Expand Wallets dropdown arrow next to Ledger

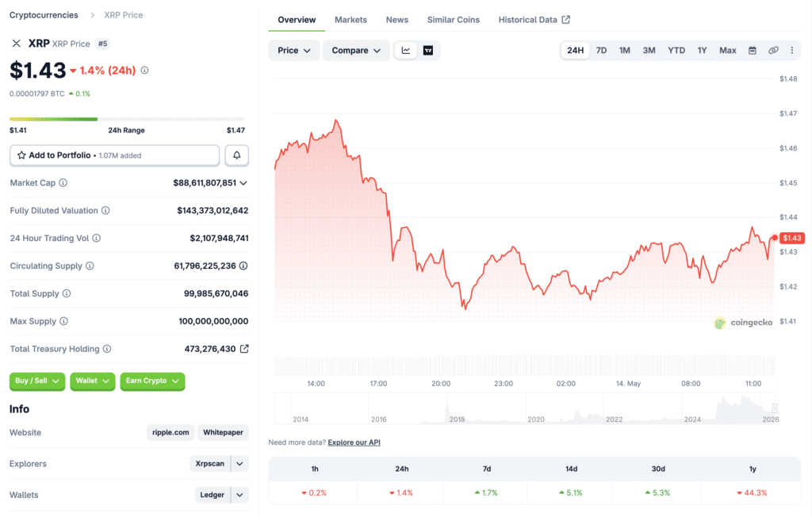pos(239,495)
